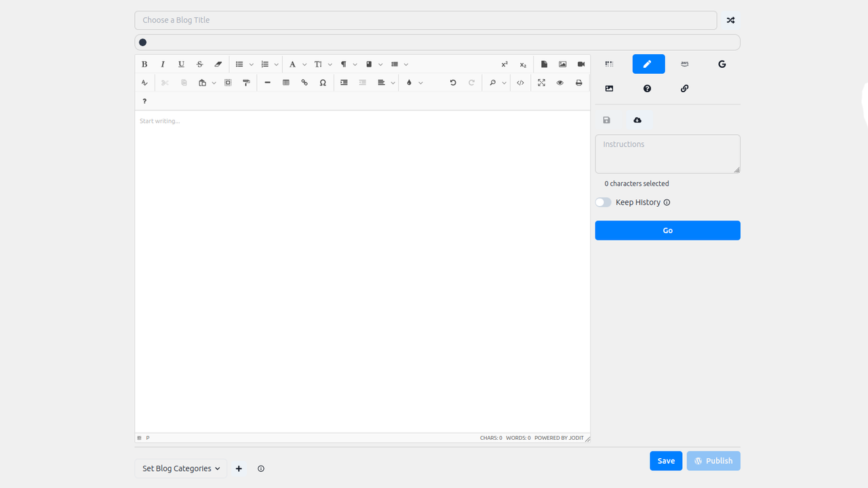Enable the Keep History switch

(603, 202)
